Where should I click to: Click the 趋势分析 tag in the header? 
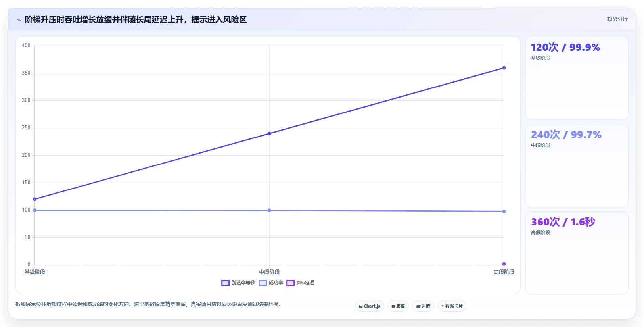(x=617, y=19)
